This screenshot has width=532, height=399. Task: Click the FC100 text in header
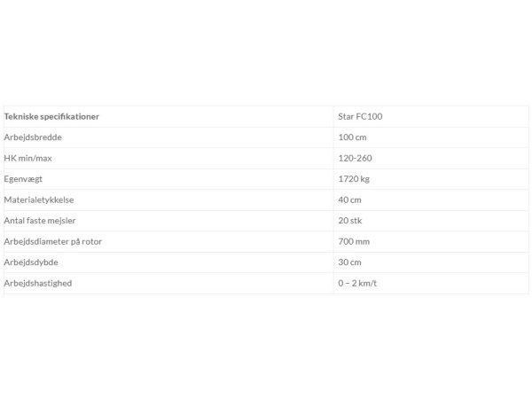pyautogui.click(x=369, y=116)
